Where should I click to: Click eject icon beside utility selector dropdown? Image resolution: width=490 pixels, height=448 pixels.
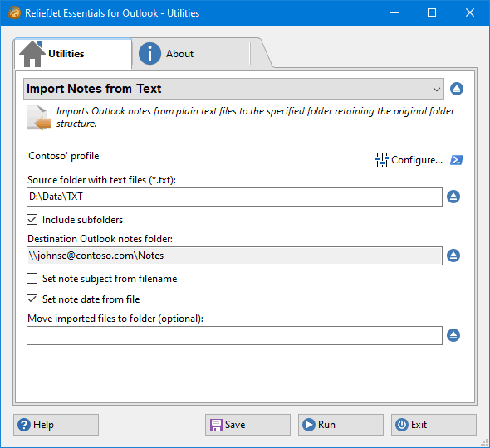457,89
